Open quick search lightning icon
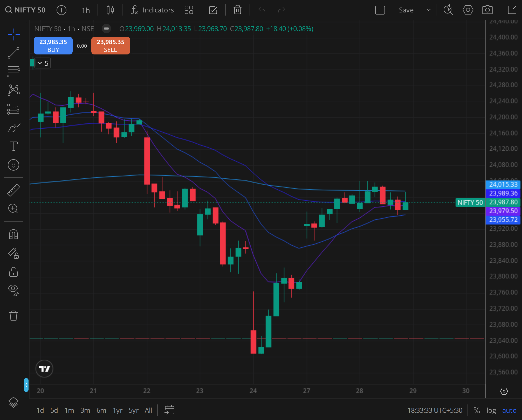This screenshot has width=522, height=420. pos(448,10)
